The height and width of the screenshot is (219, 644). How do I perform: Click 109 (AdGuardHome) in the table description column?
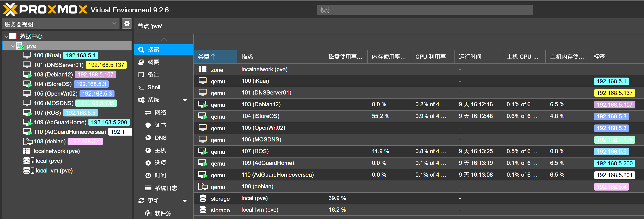point(268,163)
